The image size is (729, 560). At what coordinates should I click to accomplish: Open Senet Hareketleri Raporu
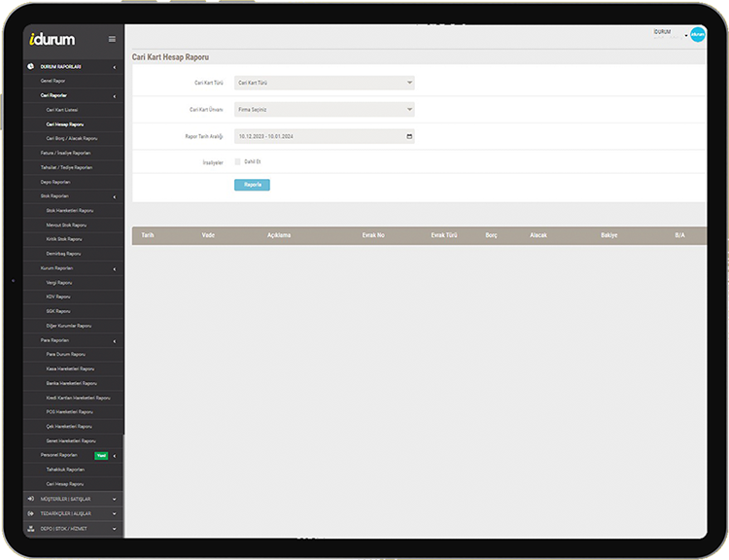[x=71, y=441]
